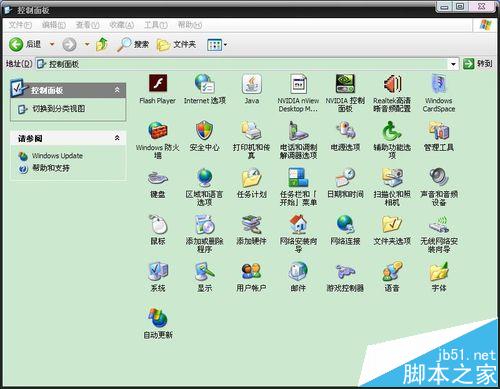Click the forward navigation button
This screenshot has height=389, width=500.
coord(69,44)
